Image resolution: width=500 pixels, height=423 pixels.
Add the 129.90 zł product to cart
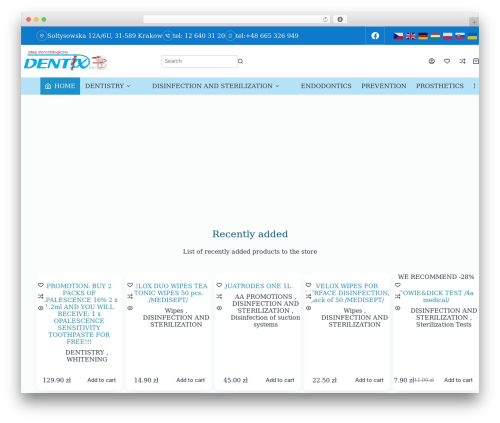[101, 380]
